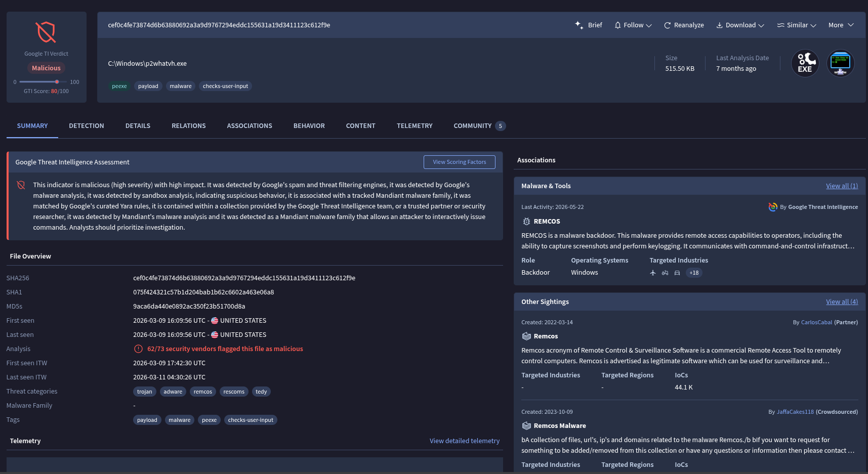Click the CarlosCabal author link

(x=816, y=323)
